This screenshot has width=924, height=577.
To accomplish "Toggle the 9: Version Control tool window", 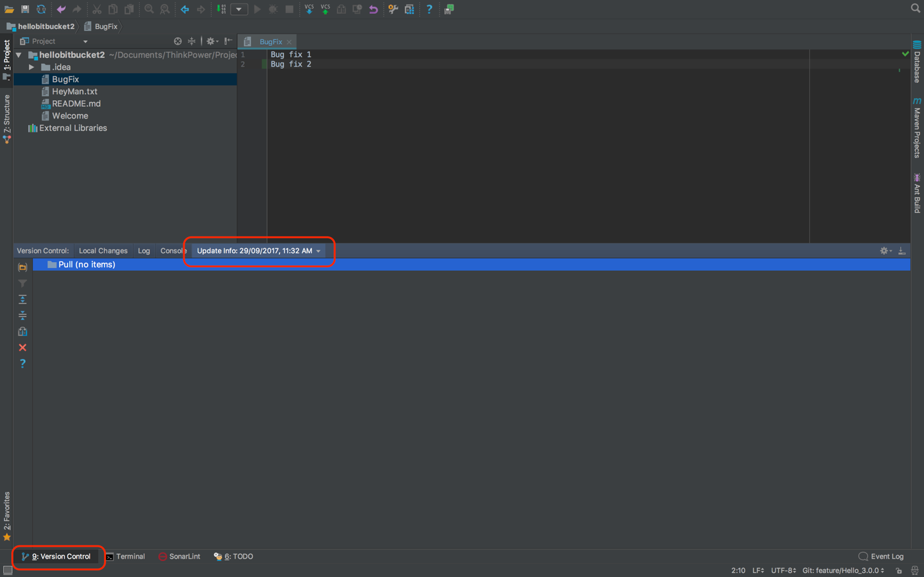I will [x=56, y=557].
